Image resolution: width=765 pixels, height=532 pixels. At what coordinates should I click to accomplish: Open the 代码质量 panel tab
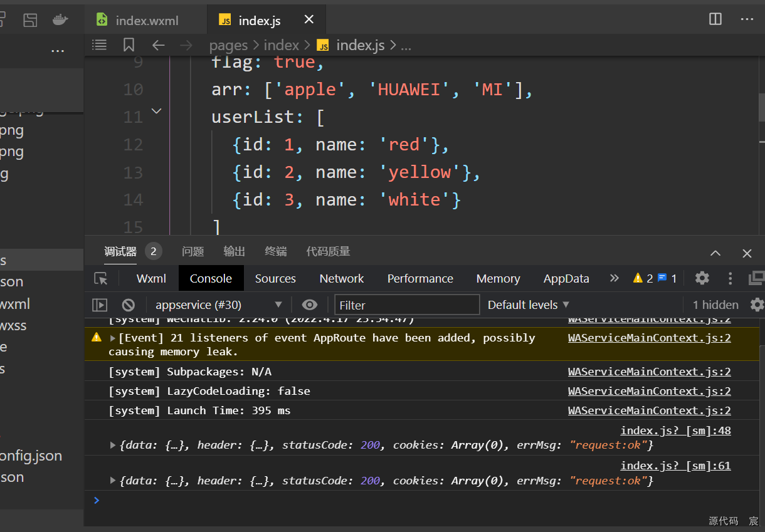coord(328,251)
